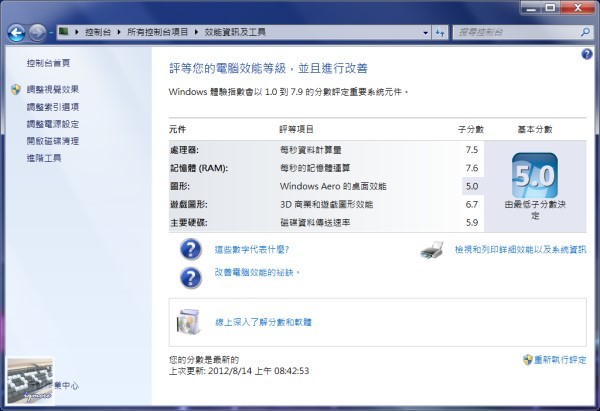Click the 7.6 memory subscore
Image resolution: width=600 pixels, height=411 pixels.
coord(472,168)
